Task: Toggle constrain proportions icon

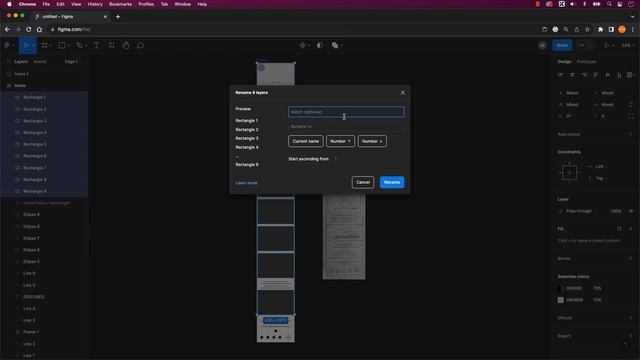Action: coord(631,104)
